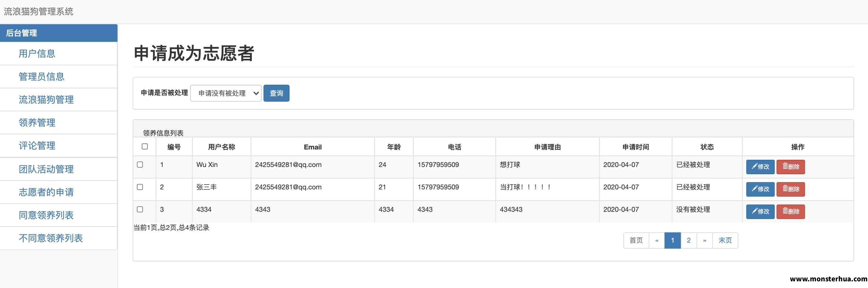
Task: Click the 查询 search button
Action: 276,93
